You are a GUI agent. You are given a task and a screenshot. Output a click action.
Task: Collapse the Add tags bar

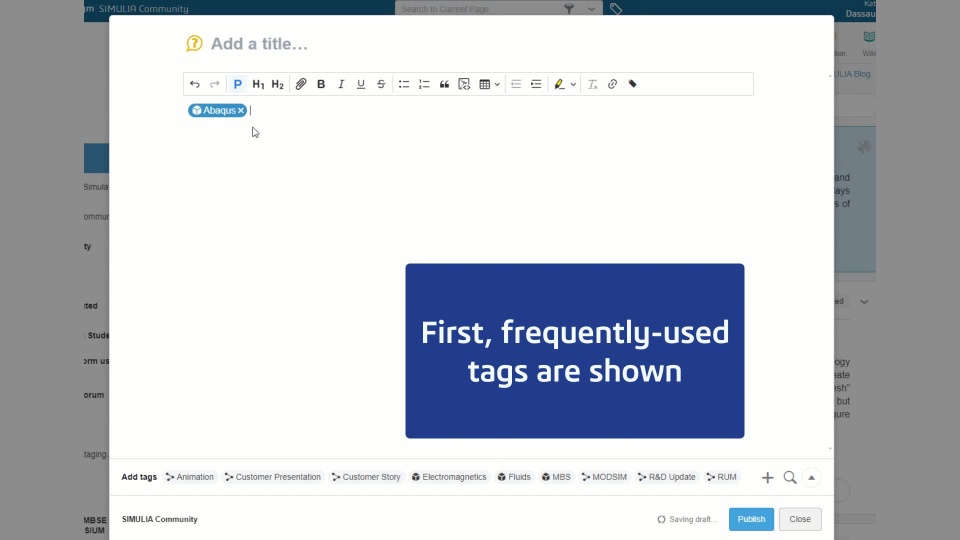[x=811, y=478]
